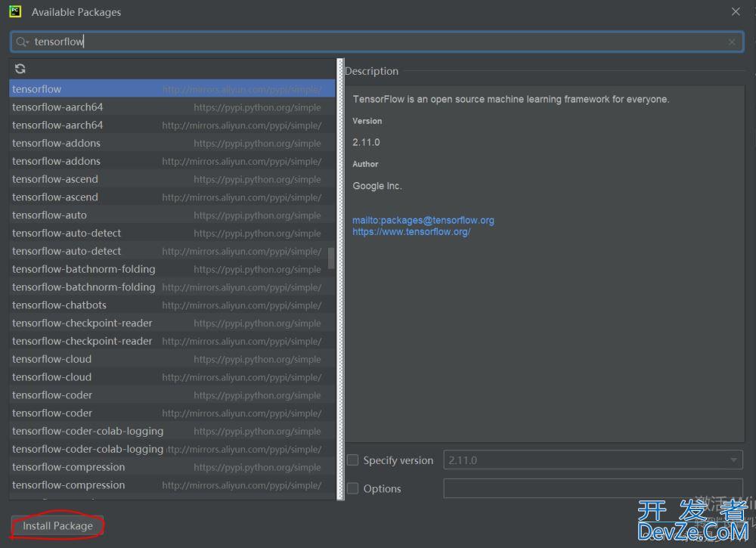The image size is (756, 548).
Task: Click the tensorflow search input box
Action: [x=376, y=42]
